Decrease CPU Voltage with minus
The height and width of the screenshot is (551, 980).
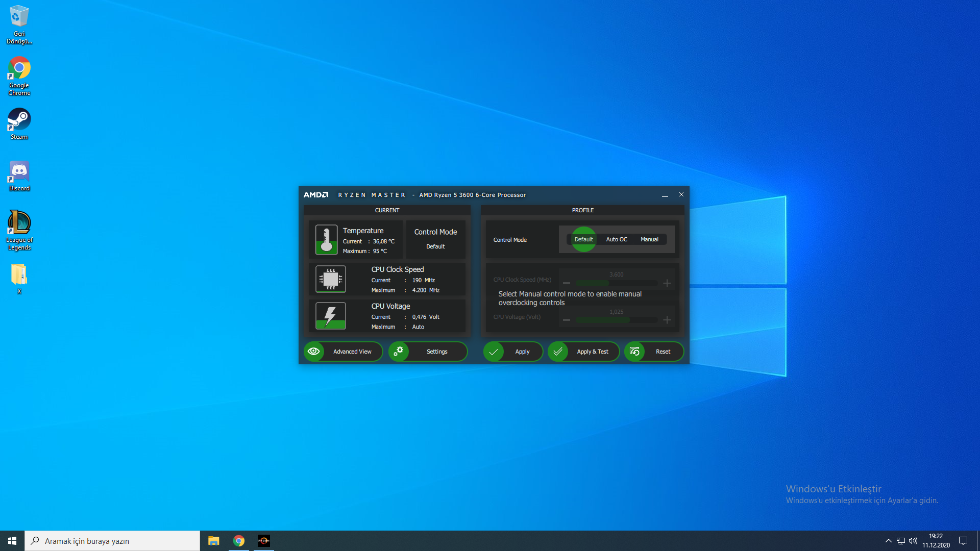click(566, 320)
